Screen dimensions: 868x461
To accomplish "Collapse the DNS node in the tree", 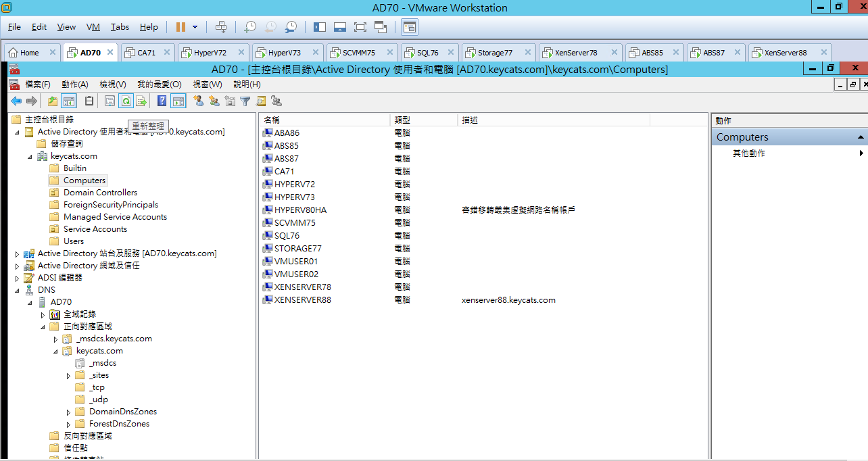I will 17,291.
